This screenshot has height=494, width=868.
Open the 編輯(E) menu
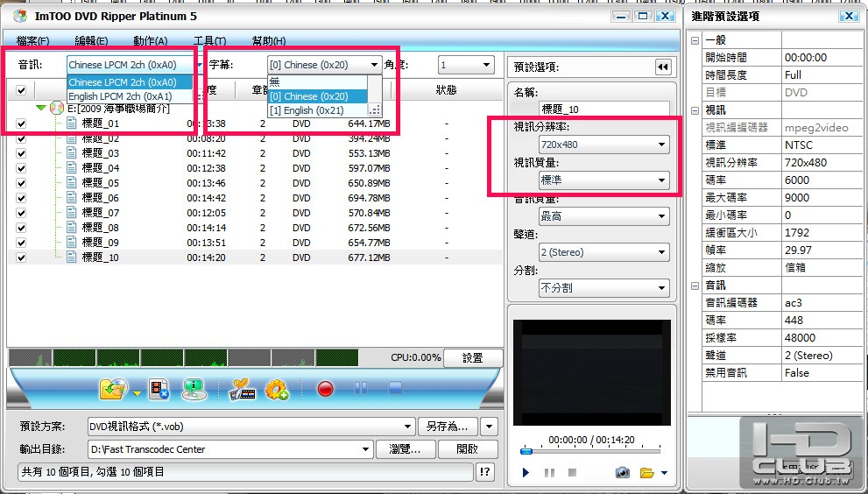tap(91, 40)
